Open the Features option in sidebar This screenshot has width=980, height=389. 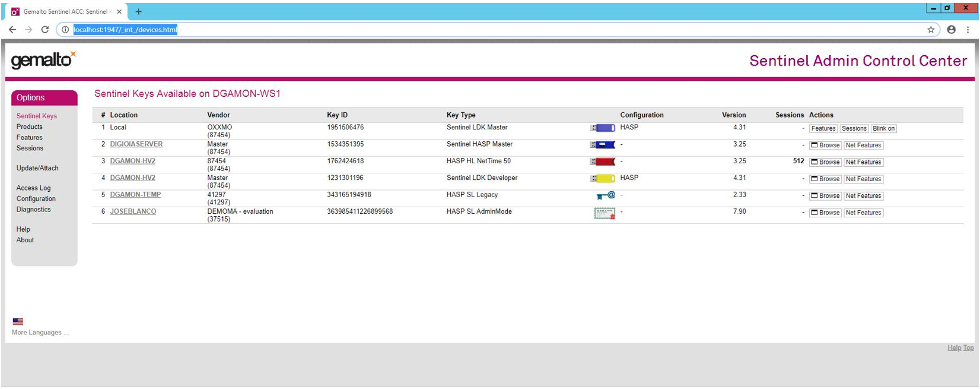pos(30,137)
